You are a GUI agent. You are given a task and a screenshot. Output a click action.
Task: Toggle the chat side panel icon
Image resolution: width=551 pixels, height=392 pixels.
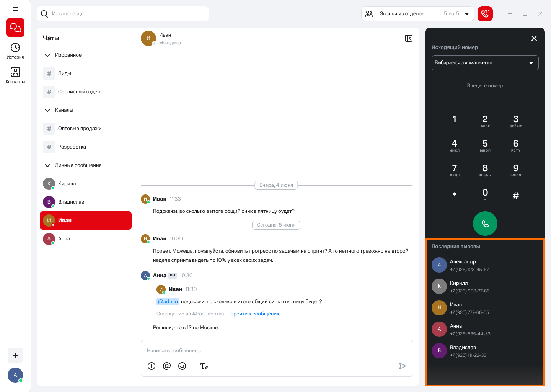(409, 38)
